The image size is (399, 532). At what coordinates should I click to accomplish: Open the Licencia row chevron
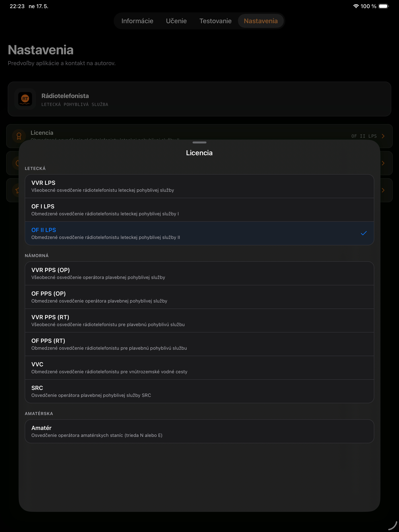coord(383,136)
